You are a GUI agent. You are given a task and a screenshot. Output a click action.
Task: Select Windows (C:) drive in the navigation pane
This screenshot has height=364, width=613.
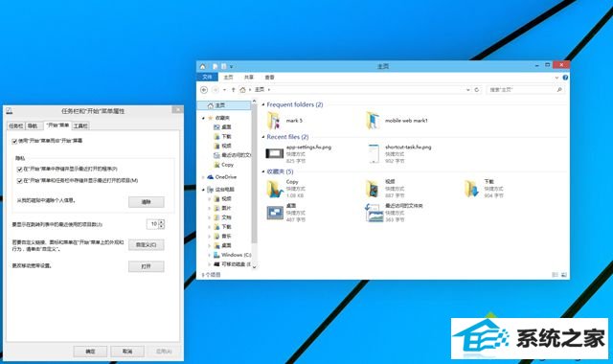[232, 255]
